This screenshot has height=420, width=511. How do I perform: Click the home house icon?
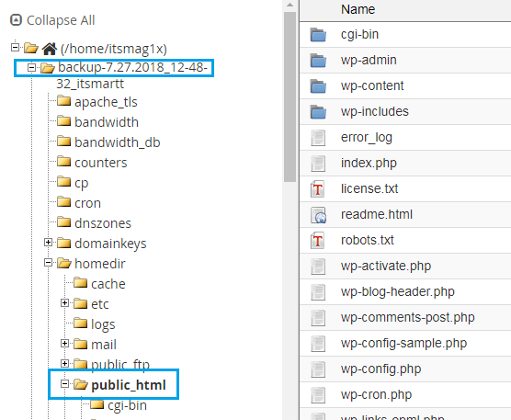point(50,49)
